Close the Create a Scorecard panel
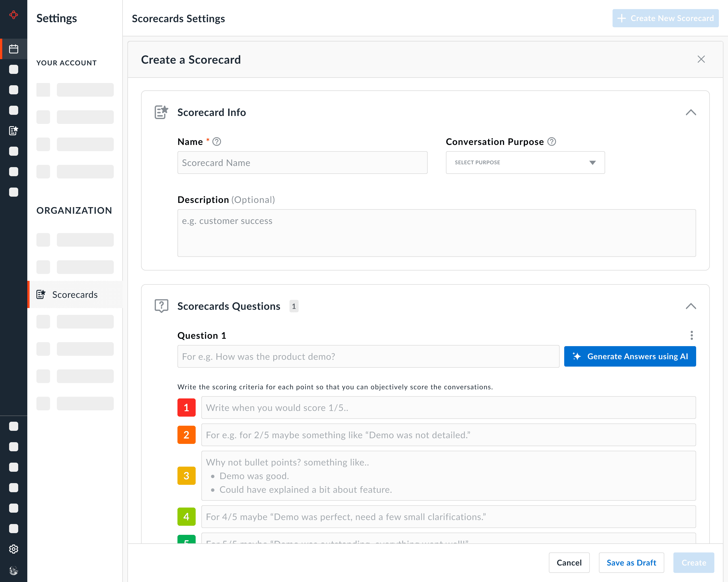This screenshot has height=582, width=728. coord(701,59)
